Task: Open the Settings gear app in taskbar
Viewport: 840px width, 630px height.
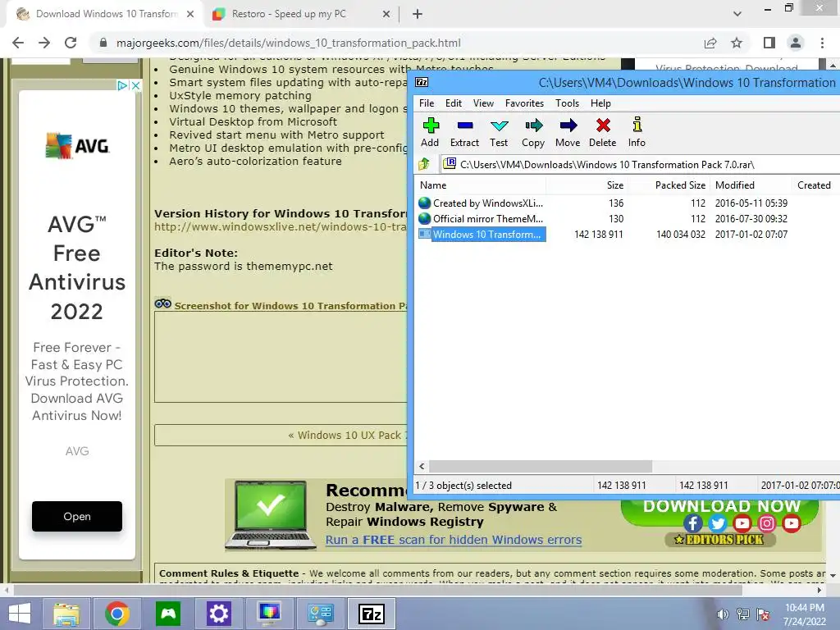Action: click(218, 614)
